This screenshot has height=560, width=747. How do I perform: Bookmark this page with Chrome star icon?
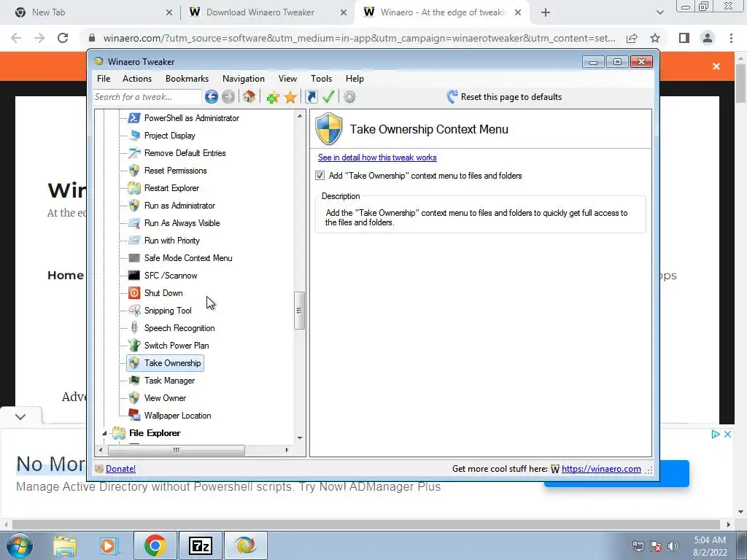656,38
